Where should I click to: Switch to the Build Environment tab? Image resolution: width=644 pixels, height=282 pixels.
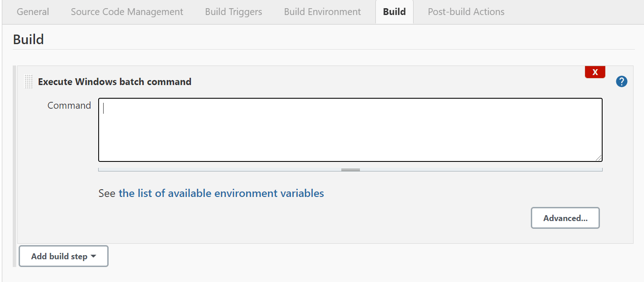tap(322, 12)
